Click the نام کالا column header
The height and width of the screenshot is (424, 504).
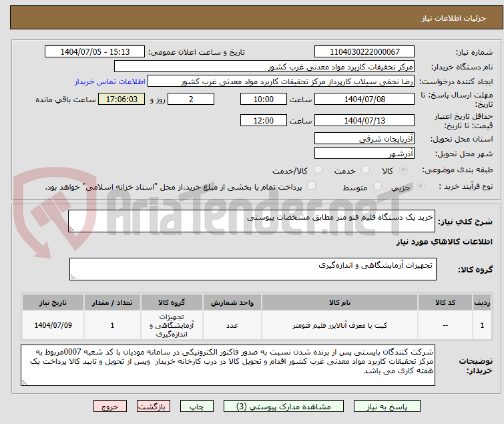point(340,302)
